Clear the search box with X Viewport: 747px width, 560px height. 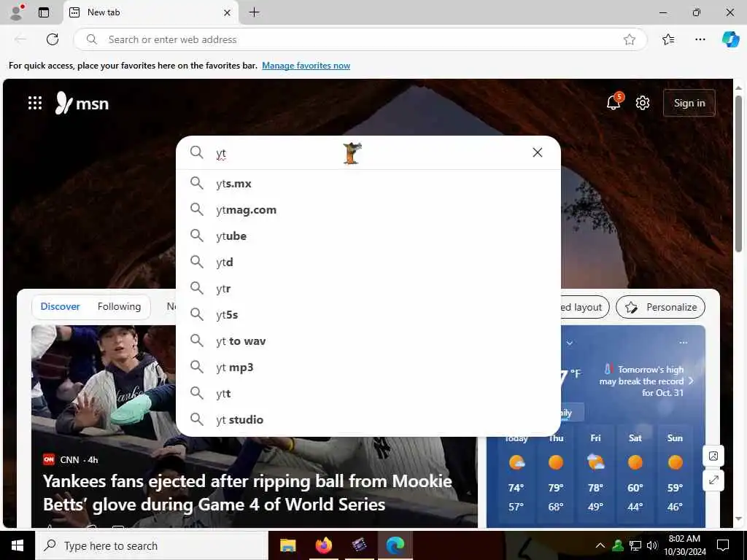[x=538, y=152]
